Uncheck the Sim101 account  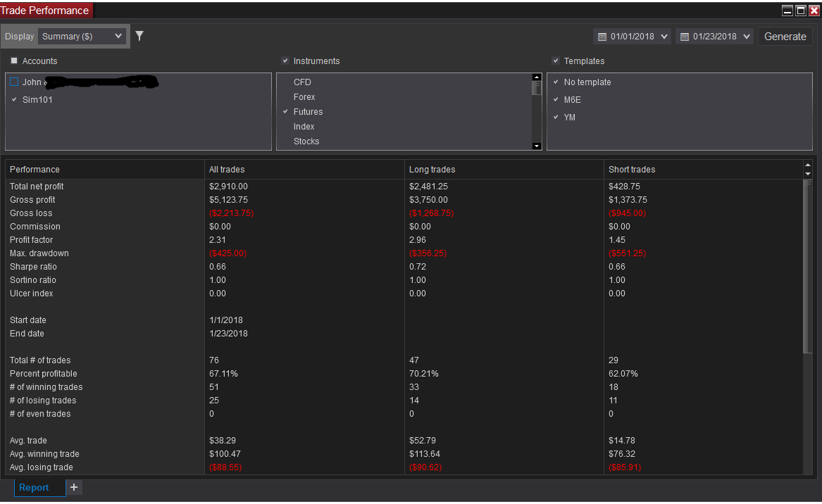tap(14, 99)
